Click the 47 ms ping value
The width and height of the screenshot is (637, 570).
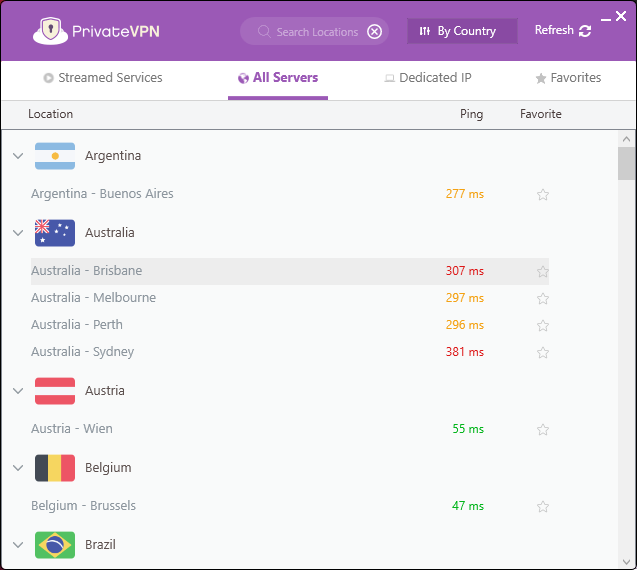pyautogui.click(x=468, y=506)
